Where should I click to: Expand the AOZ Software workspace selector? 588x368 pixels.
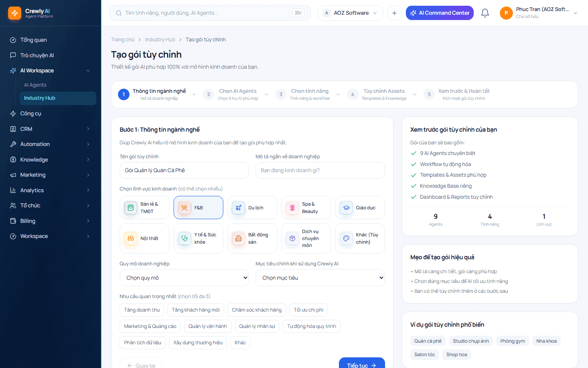350,13
